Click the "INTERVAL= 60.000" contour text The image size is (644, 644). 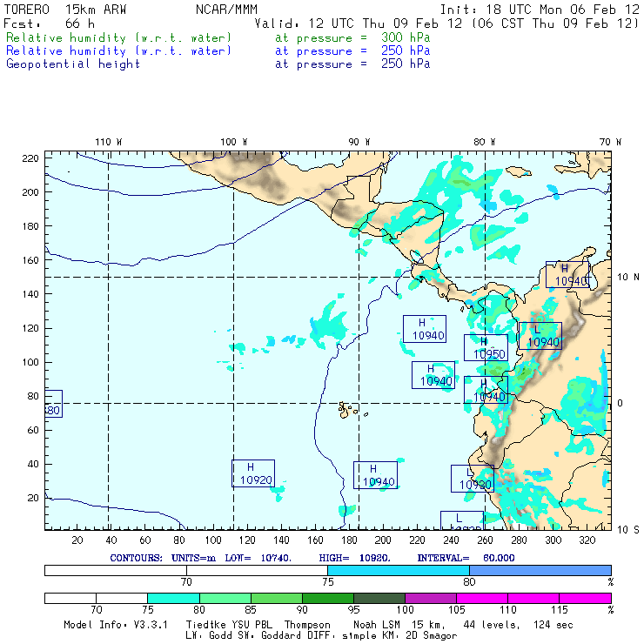tap(466, 558)
